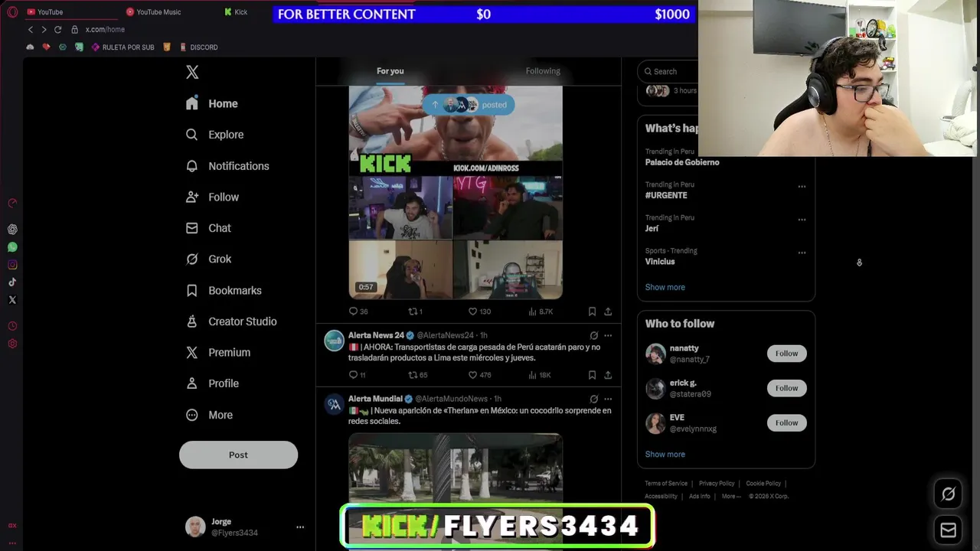The width and height of the screenshot is (980, 551).
Task: View analytics of the Kick video post (8.7K)
Action: (x=541, y=311)
